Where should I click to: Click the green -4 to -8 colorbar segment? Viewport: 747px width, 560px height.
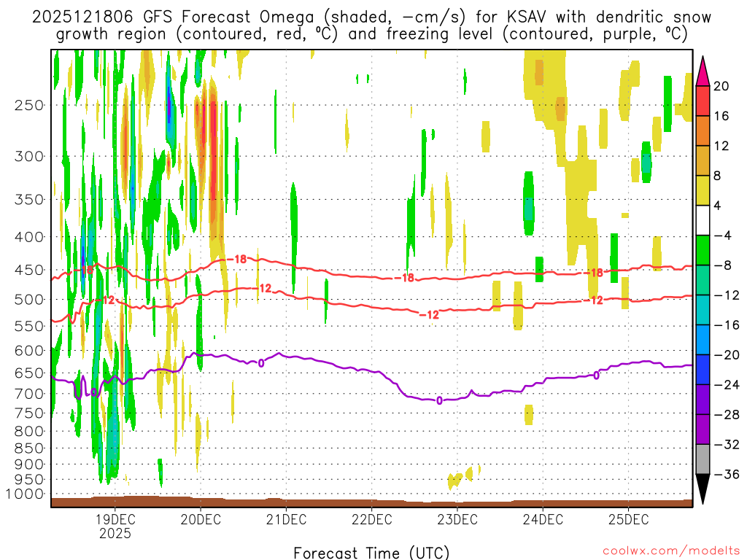703,251
